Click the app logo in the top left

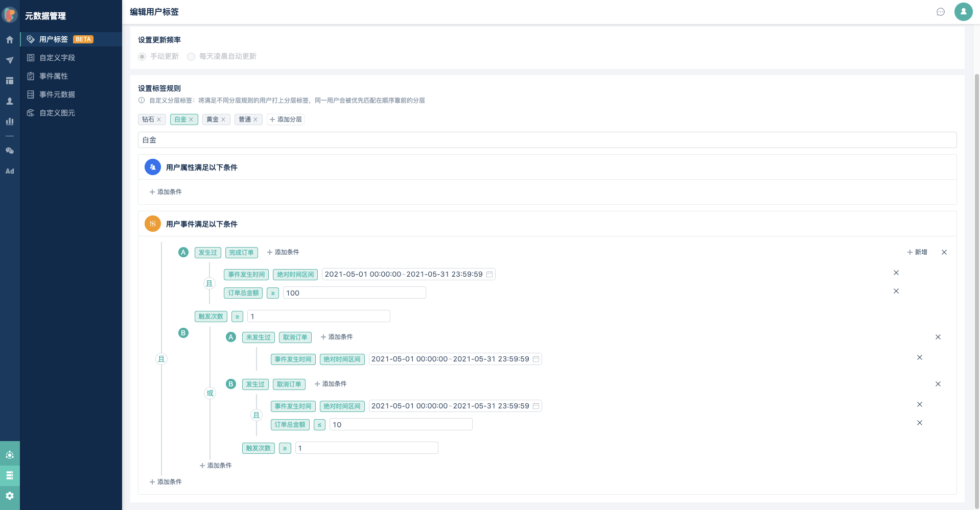pos(10,15)
